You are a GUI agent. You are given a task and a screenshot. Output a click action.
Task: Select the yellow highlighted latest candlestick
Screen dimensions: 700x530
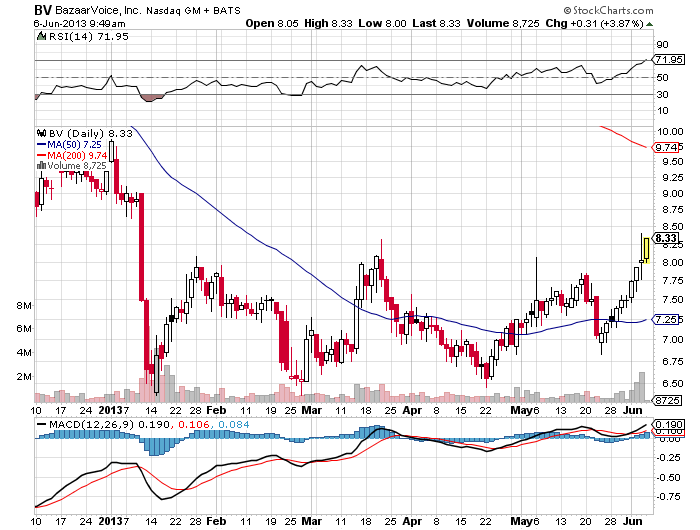[646, 250]
